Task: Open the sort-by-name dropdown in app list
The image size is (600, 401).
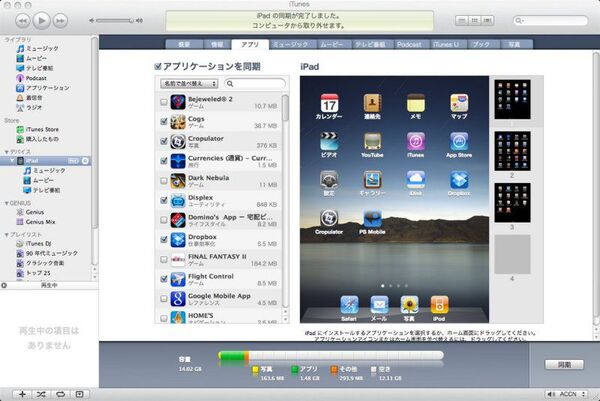Action: point(189,83)
